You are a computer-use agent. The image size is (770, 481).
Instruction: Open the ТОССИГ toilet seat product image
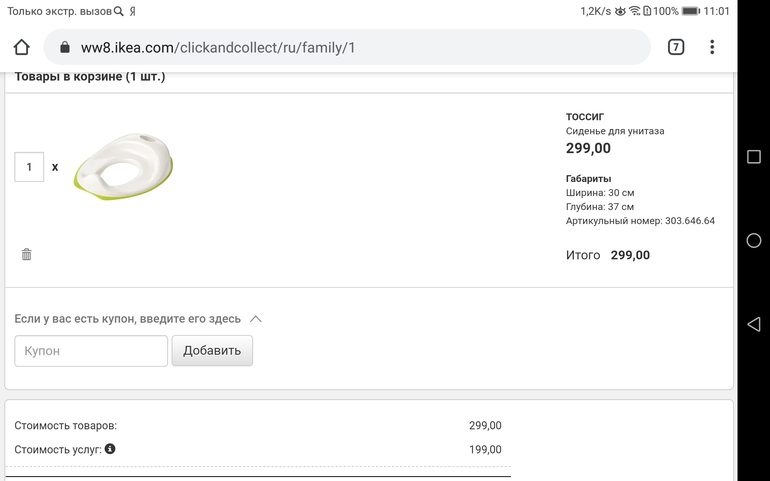click(124, 166)
